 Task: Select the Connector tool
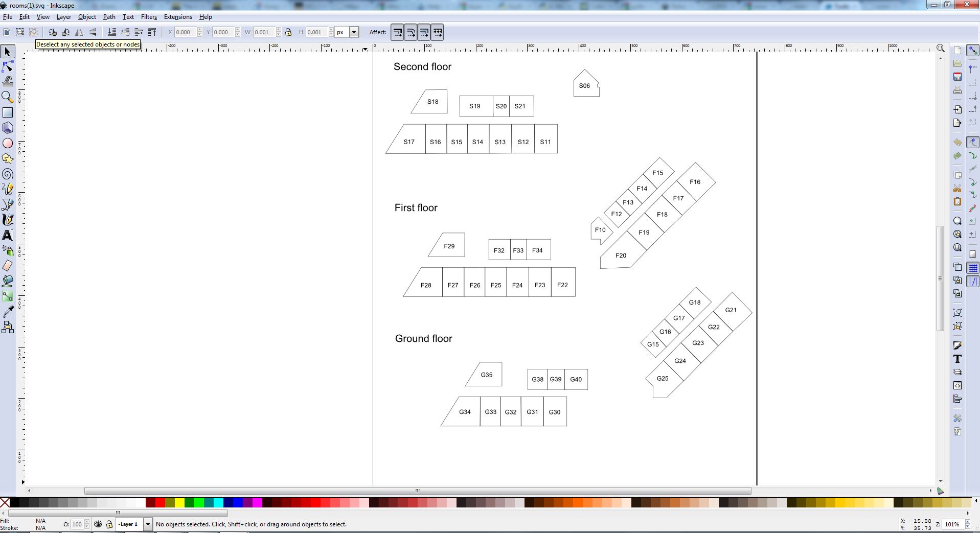[x=8, y=327]
